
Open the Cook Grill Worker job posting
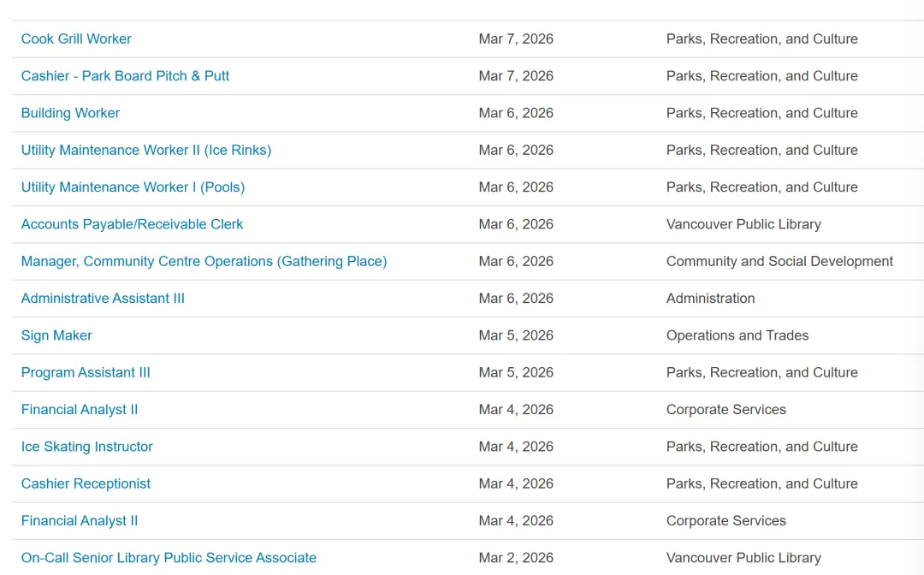tap(76, 39)
